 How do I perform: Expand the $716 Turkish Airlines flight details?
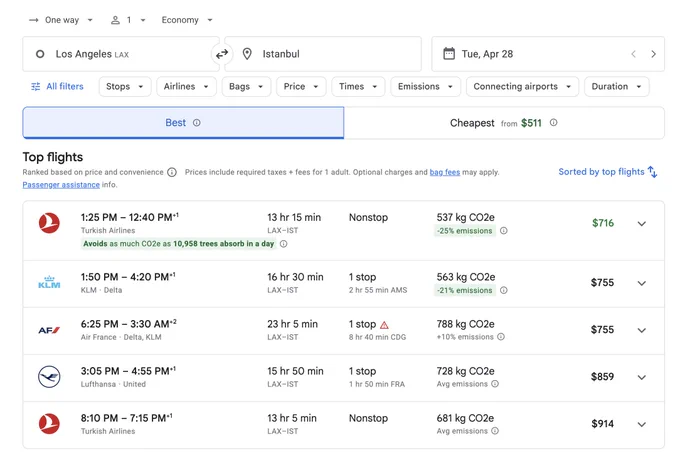pyautogui.click(x=642, y=224)
